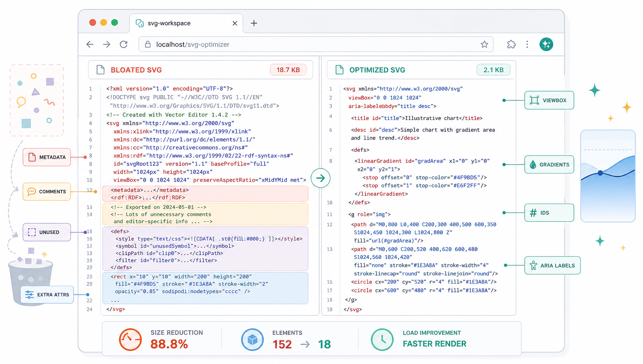Select the COMMENTS label tag
This screenshot has height=364, width=643.
[47, 192]
